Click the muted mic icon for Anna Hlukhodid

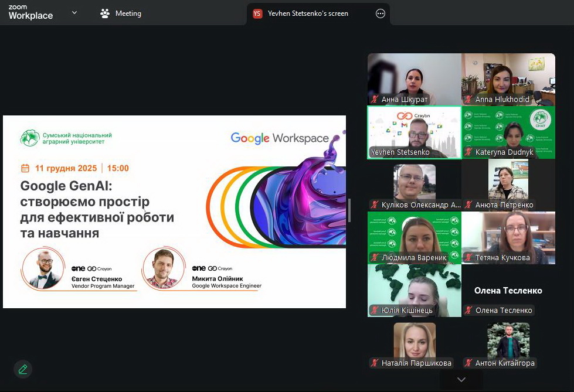click(x=468, y=100)
